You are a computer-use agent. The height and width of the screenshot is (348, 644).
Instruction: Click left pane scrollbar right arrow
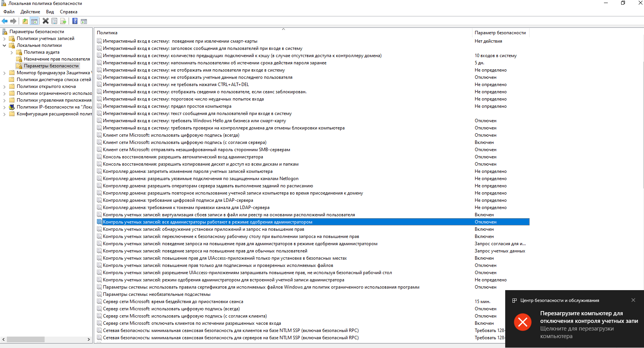click(89, 339)
